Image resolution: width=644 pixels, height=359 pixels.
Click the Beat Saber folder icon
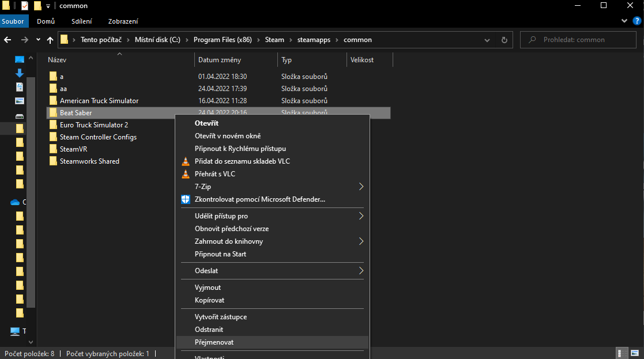point(53,113)
